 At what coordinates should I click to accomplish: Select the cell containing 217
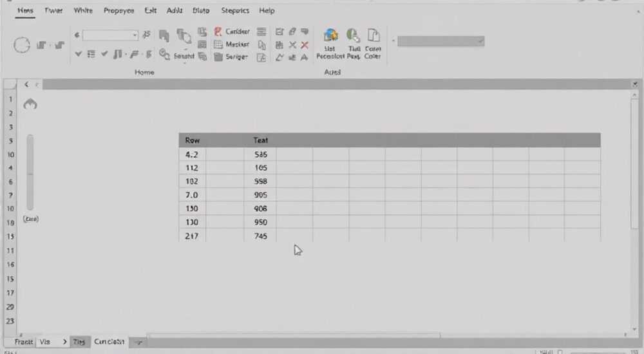[192, 236]
